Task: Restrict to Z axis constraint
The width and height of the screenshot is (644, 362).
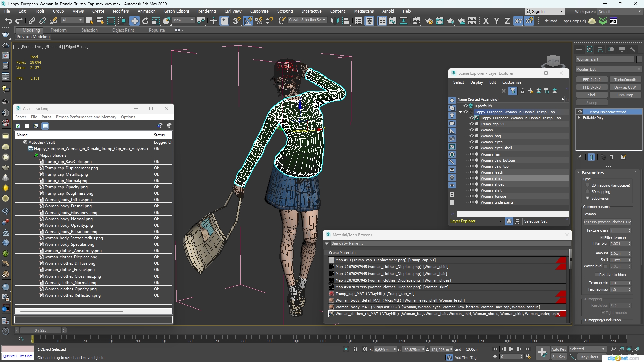Action: 507,21
